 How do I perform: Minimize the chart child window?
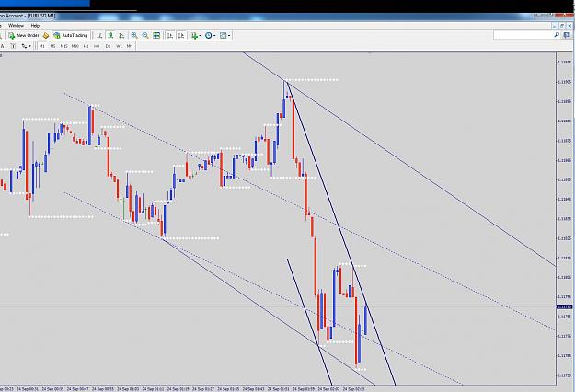click(x=555, y=26)
